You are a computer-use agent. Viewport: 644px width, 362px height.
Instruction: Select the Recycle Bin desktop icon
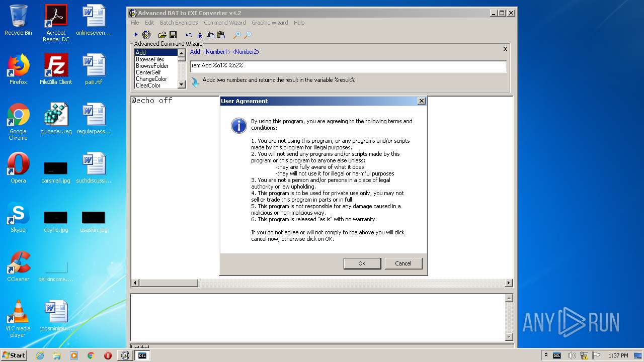point(18,20)
